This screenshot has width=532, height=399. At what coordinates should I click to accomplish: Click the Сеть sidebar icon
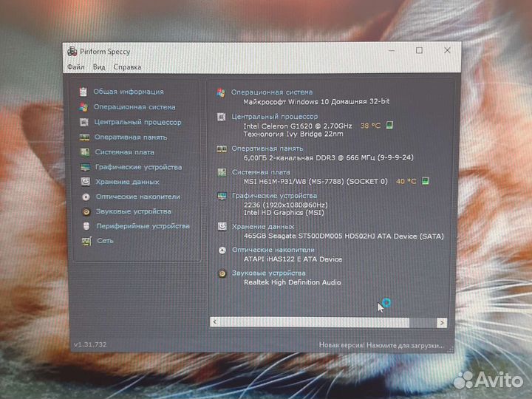(x=87, y=241)
